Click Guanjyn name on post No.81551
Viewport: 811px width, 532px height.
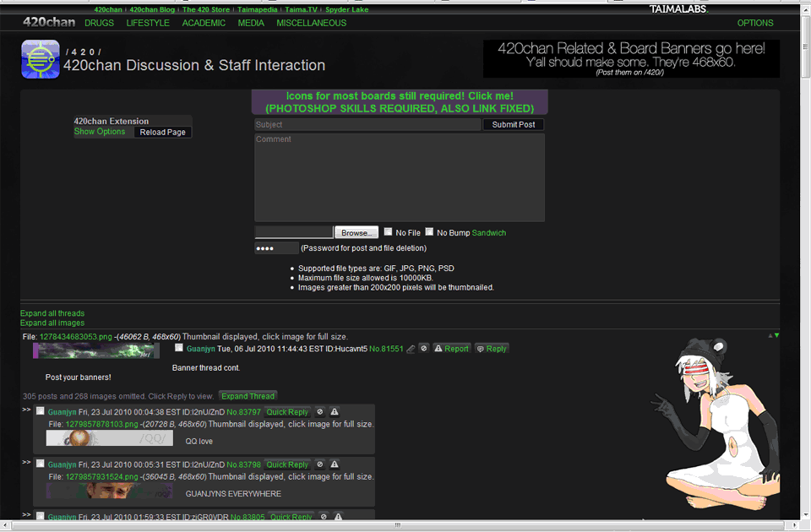click(x=201, y=349)
